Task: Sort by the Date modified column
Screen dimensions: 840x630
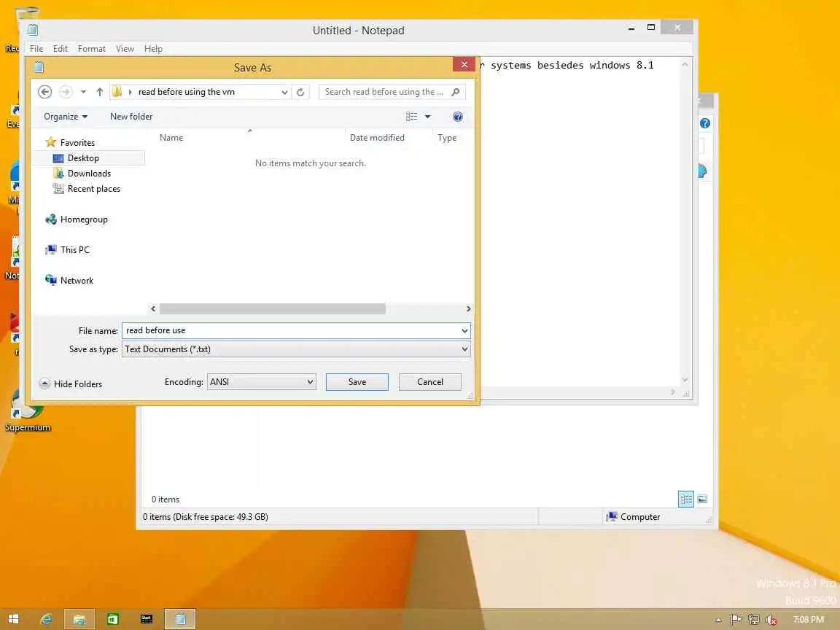Action: (x=377, y=138)
